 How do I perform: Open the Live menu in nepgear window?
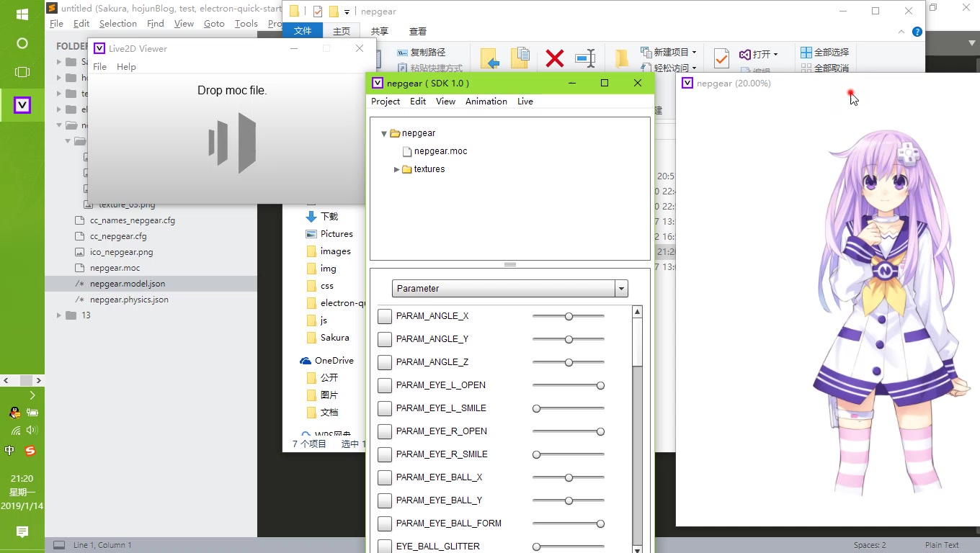pyautogui.click(x=525, y=102)
